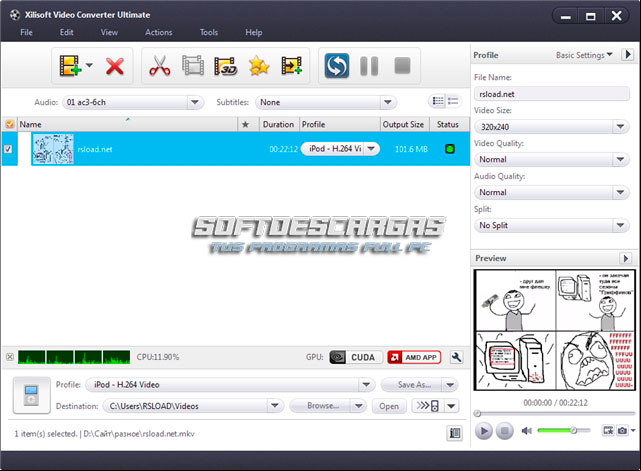Click the Add File film icon

tap(70, 66)
